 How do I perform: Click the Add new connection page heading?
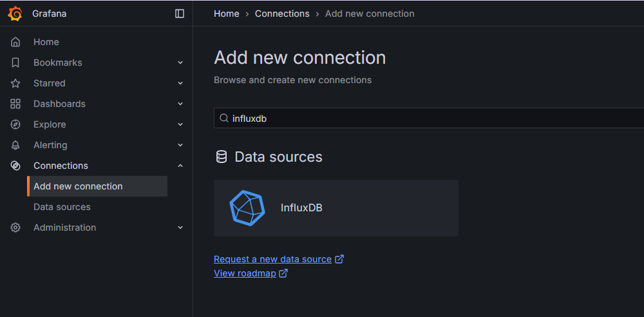[x=300, y=57]
